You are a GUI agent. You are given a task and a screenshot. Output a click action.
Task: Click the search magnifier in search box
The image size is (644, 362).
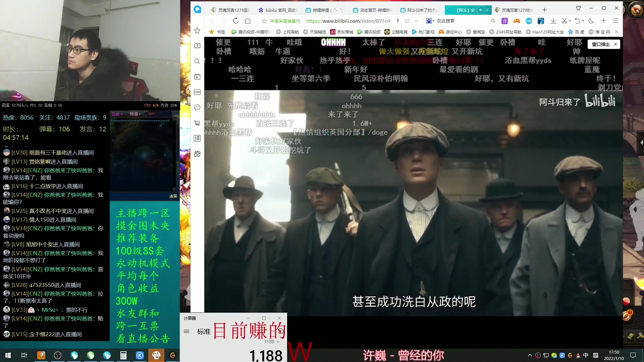[493, 21]
